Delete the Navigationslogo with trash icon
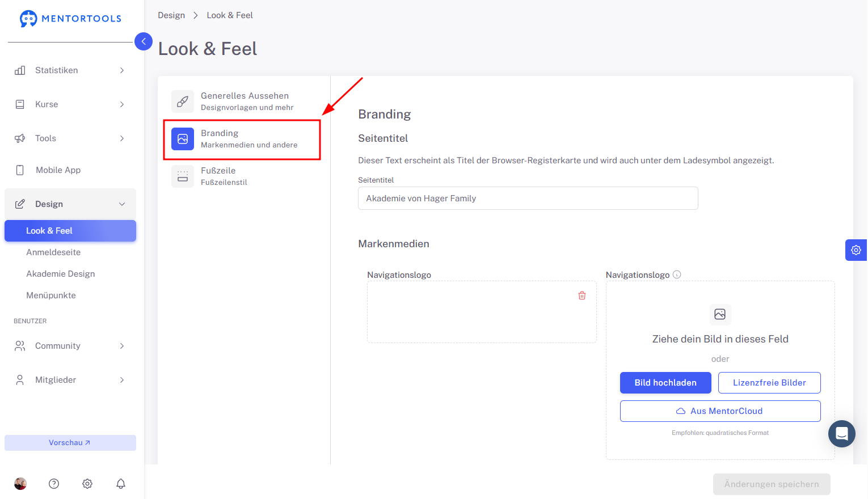 click(582, 295)
